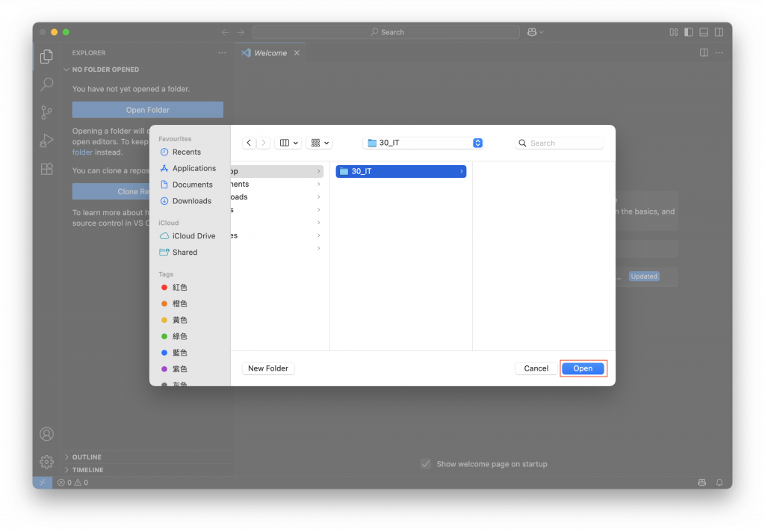The width and height of the screenshot is (765, 532).
Task: Open grouping options dropdown in dialog
Action: tap(320, 143)
